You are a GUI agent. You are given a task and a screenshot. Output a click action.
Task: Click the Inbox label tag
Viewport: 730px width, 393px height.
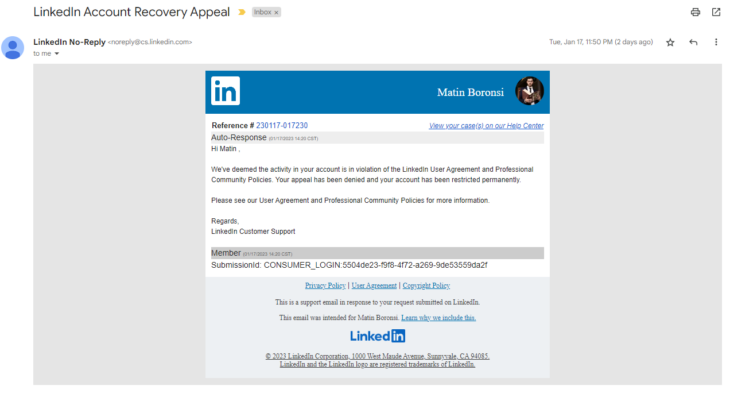[262, 12]
